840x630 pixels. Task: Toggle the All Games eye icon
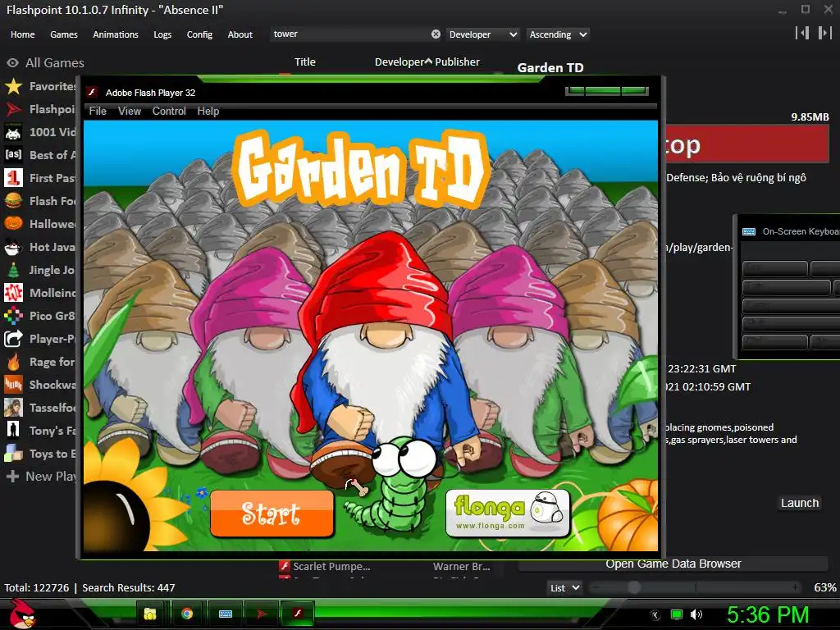[x=13, y=62]
